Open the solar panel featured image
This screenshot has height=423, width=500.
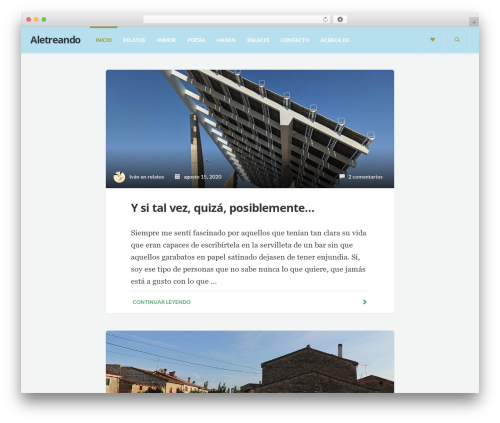coord(250,129)
